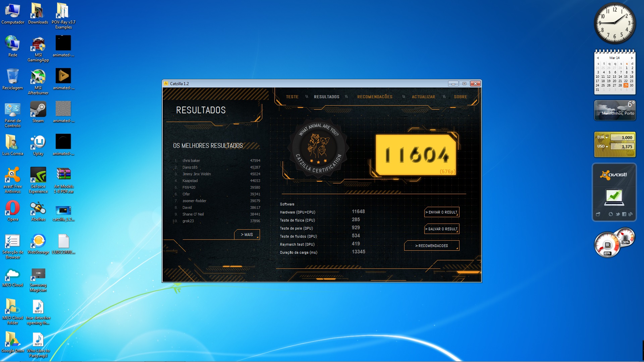
Task: Open the MEO Cloud folder icon
Action: pyautogui.click(x=13, y=312)
